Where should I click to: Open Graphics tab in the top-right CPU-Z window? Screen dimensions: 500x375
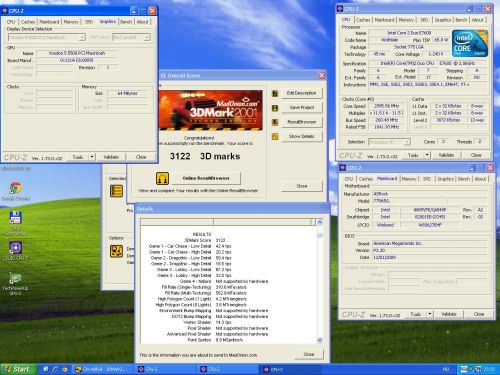[x=443, y=20]
